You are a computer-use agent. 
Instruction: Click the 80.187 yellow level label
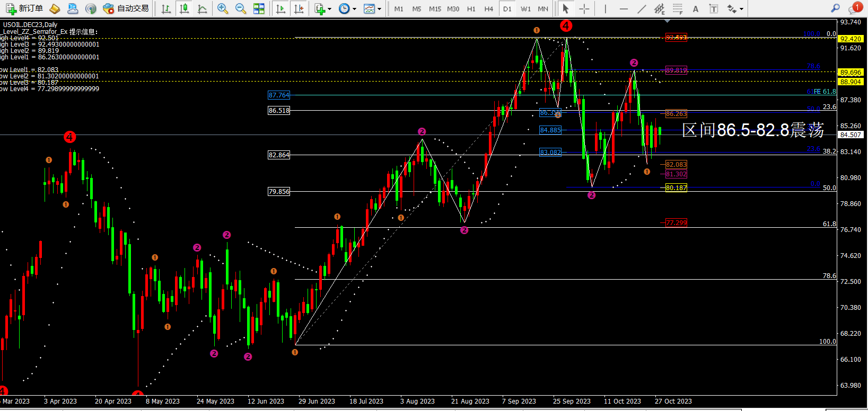click(676, 188)
